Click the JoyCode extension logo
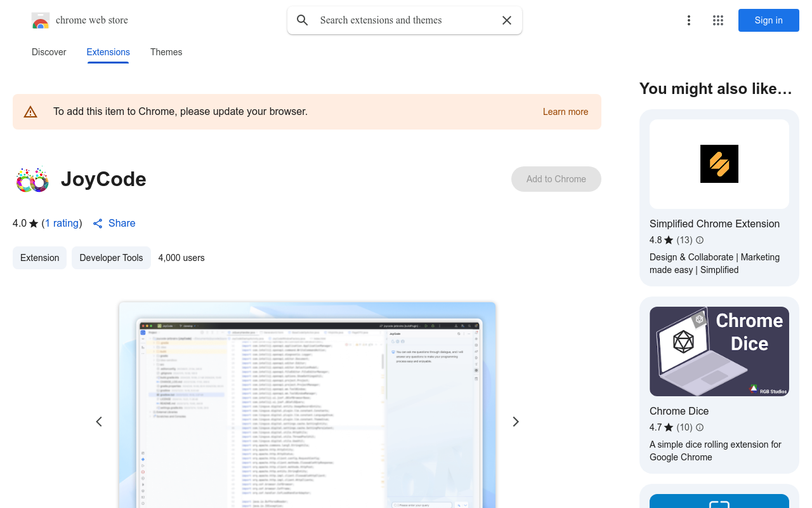The image size is (812, 508). (32, 180)
